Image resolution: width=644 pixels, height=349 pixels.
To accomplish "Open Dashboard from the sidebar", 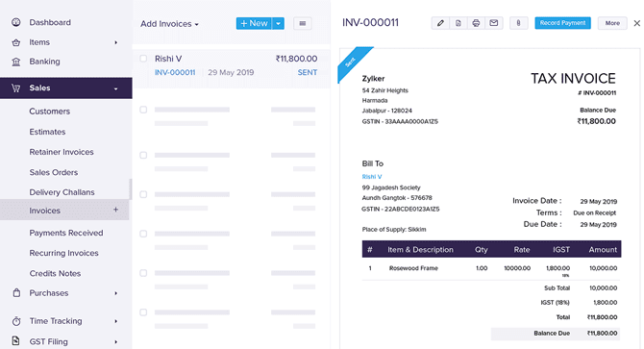I will 50,22.
